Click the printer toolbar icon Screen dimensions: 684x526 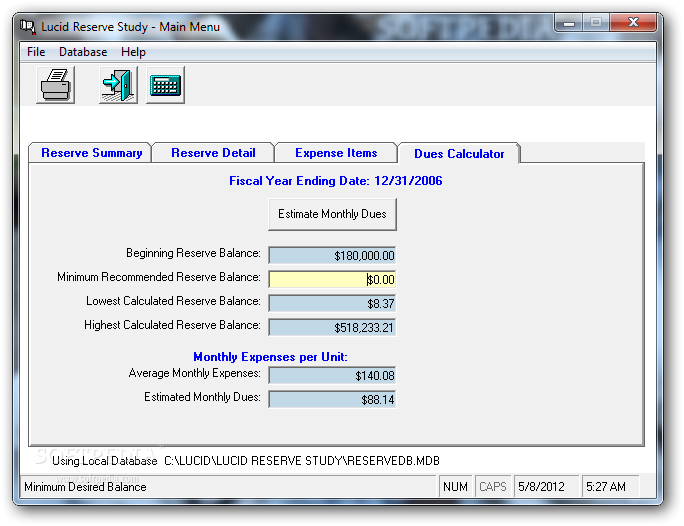click(x=55, y=85)
